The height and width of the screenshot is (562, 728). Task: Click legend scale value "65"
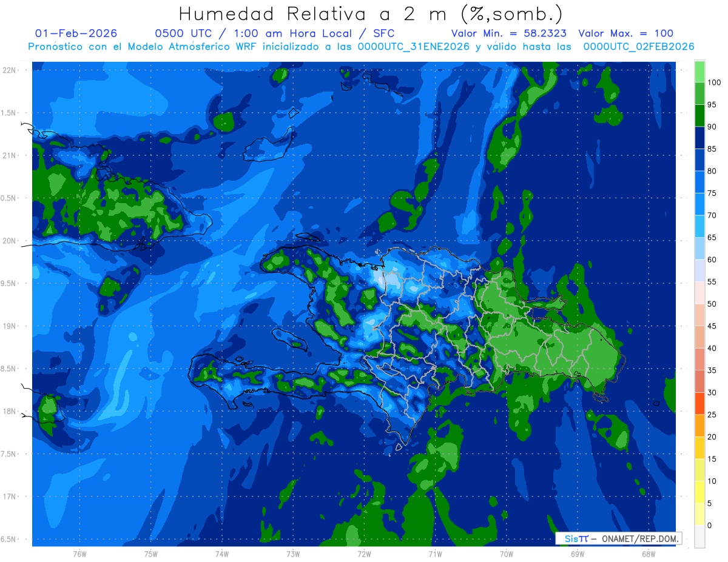[713, 238]
